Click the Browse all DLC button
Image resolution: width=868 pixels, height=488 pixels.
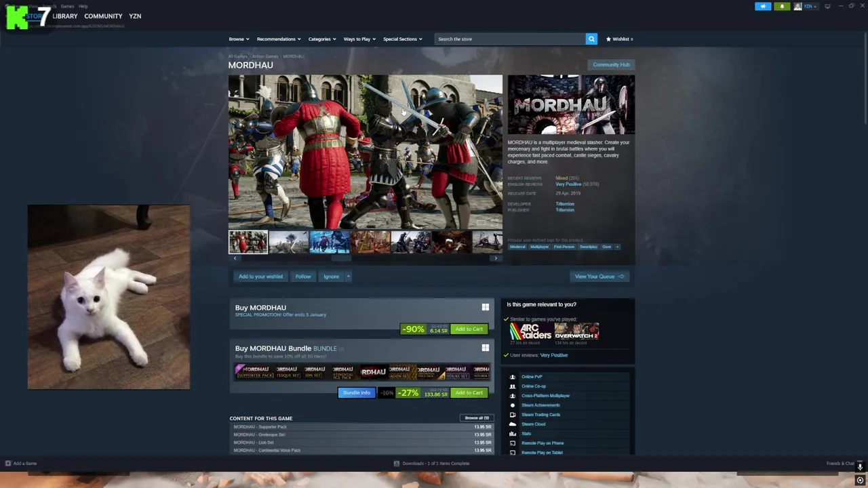[x=476, y=418]
